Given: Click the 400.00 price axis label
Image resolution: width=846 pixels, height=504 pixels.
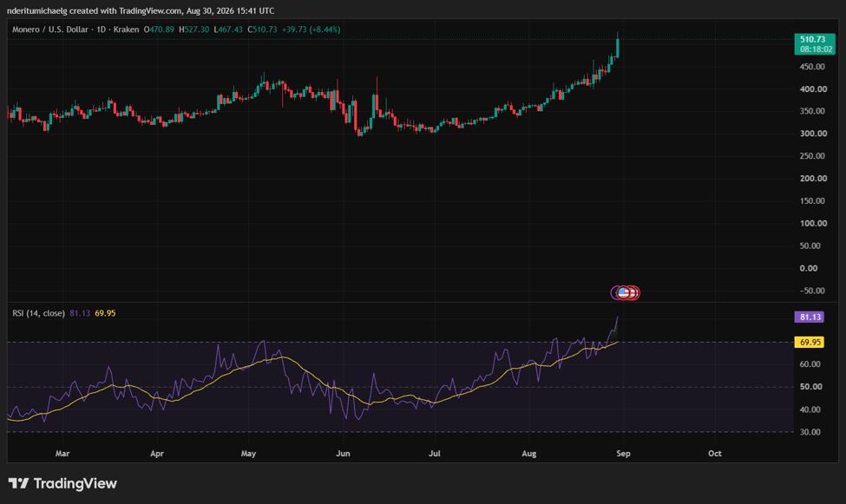Looking at the screenshot, I should (x=812, y=89).
